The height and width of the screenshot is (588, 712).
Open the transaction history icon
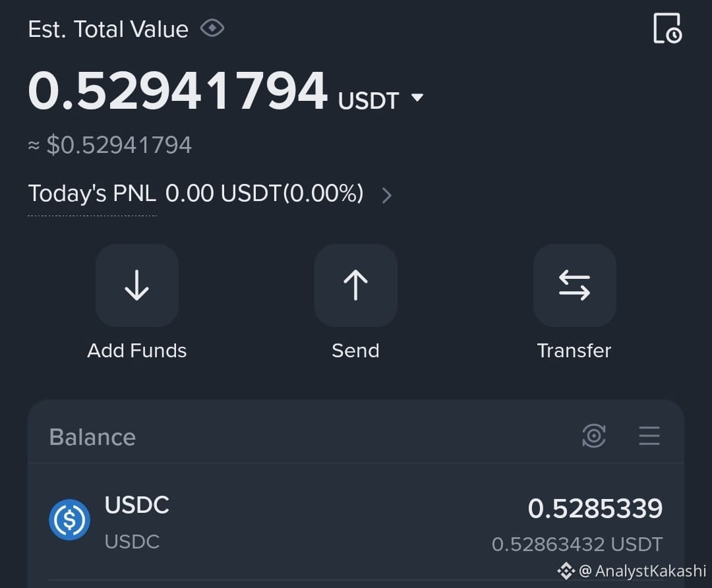tap(667, 28)
